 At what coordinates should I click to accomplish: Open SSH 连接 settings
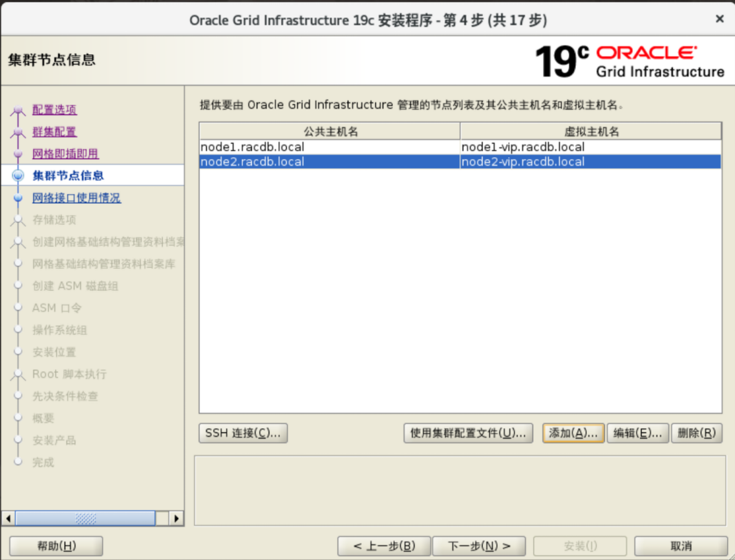243,433
